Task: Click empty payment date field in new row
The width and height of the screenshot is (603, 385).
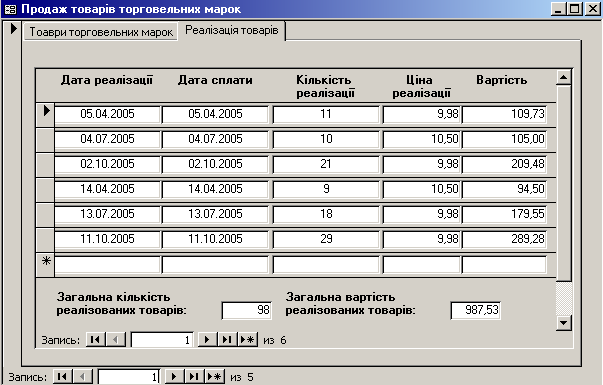Action: [x=215, y=265]
